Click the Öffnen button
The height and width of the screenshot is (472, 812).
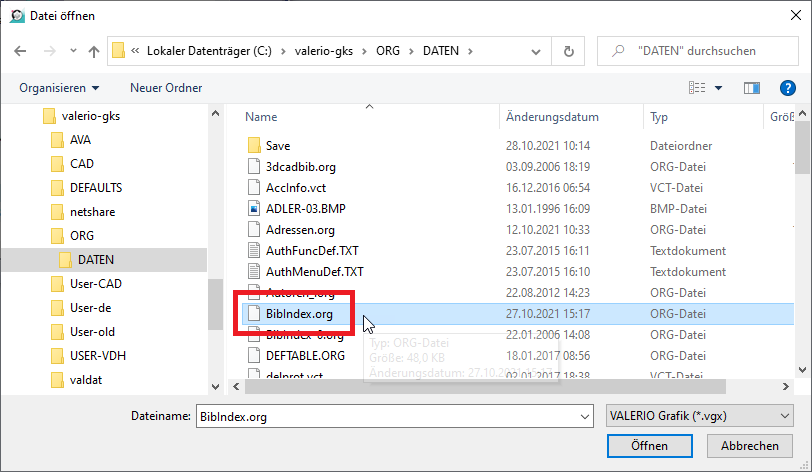649,446
